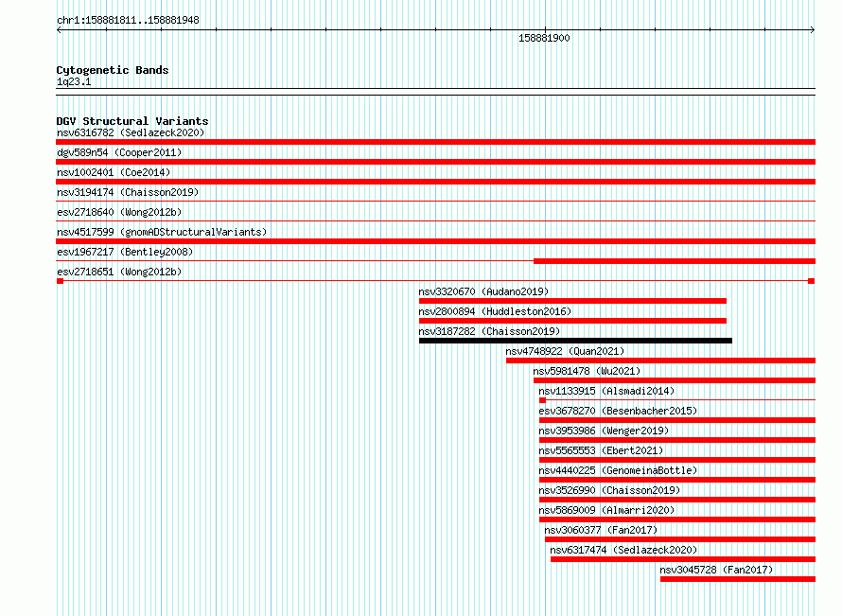Click the red bar under nsv4748922
842x616 pixels.
[660, 361]
